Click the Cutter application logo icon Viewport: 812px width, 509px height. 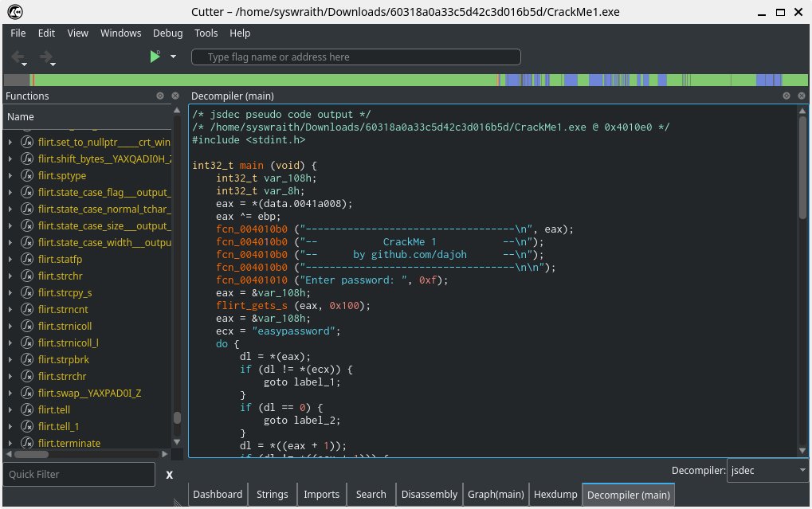click(15, 11)
